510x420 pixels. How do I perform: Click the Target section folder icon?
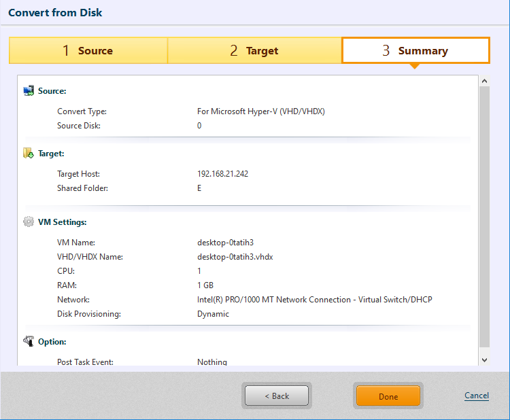pos(29,153)
